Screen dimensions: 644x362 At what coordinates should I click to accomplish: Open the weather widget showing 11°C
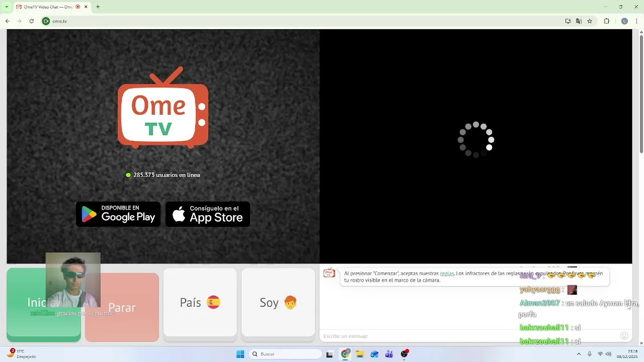click(23, 353)
